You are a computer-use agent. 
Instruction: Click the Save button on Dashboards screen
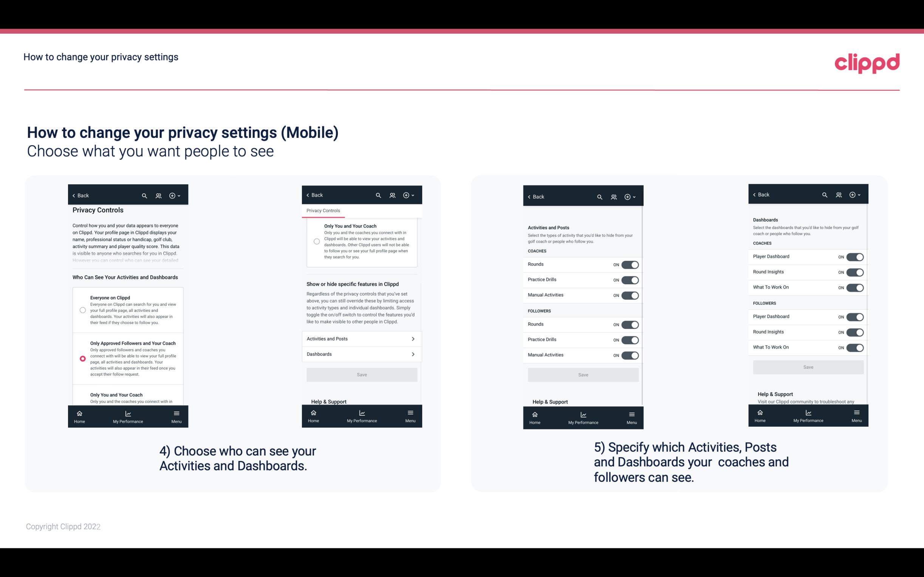(808, 366)
